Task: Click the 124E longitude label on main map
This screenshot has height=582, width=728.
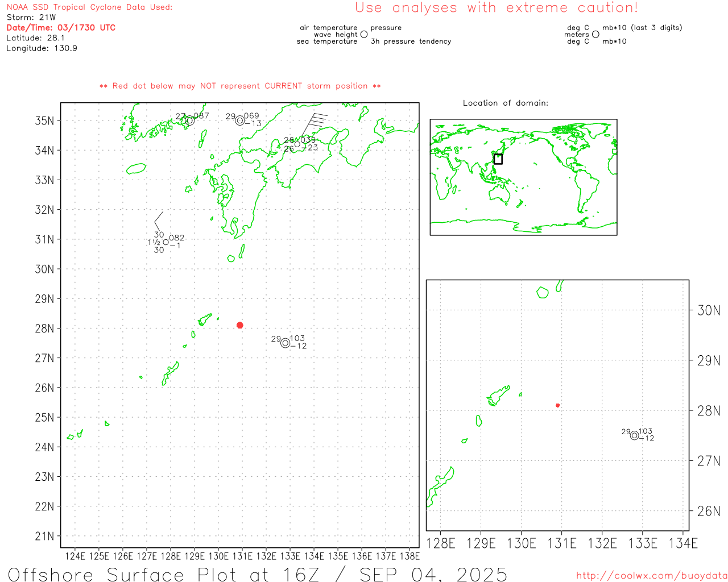Action: coord(75,556)
